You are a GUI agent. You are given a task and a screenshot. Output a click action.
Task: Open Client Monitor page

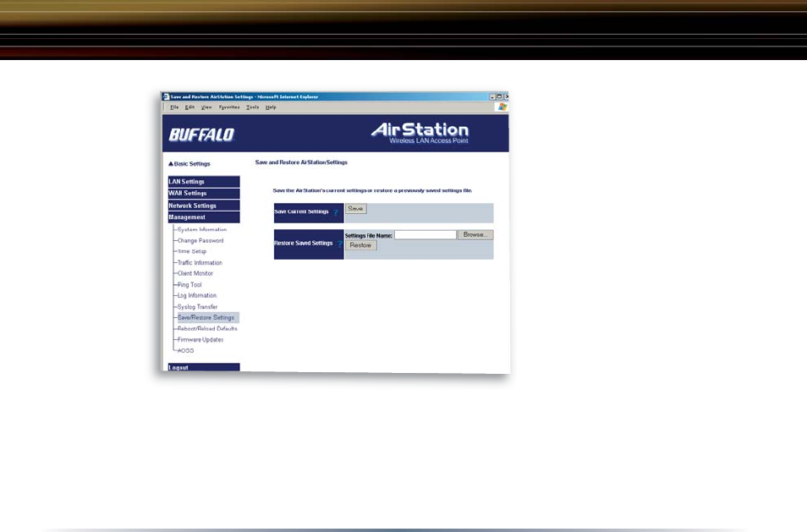click(x=195, y=273)
